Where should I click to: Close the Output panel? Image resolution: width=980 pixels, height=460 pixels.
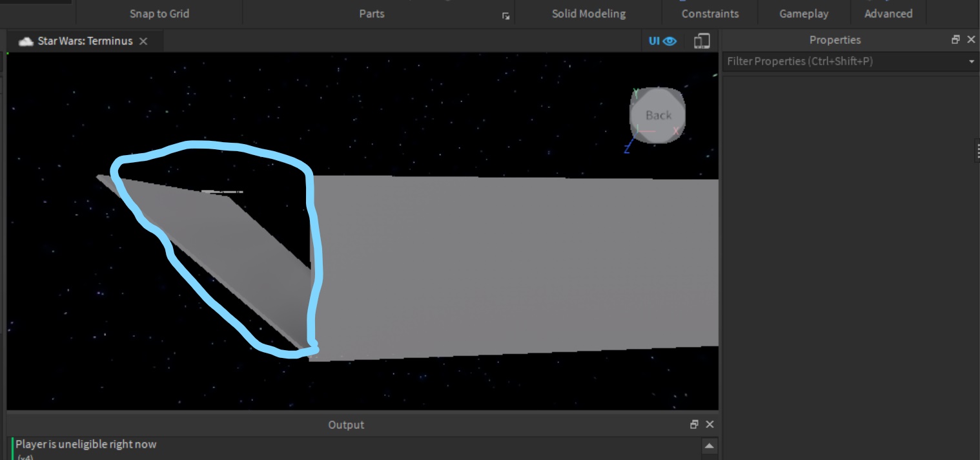709,424
